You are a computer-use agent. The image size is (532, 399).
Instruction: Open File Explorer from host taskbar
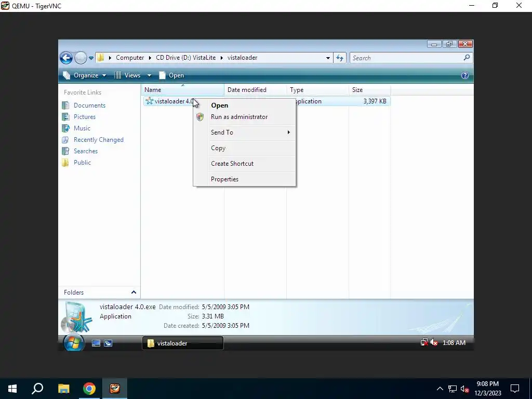pyautogui.click(x=63, y=389)
